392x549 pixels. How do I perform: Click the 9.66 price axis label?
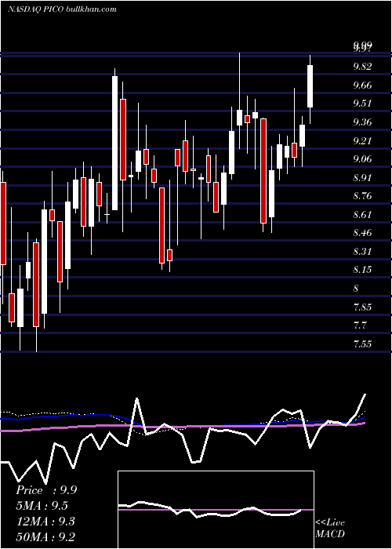[362, 85]
